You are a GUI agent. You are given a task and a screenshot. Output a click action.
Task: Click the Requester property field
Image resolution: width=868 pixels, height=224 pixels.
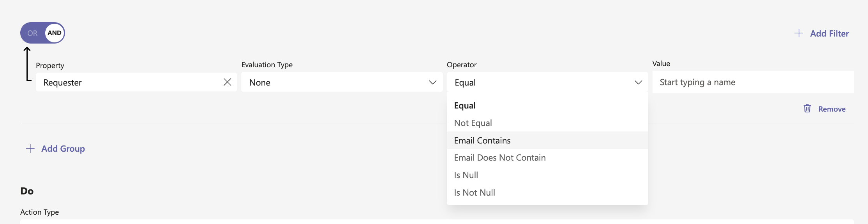click(x=129, y=82)
